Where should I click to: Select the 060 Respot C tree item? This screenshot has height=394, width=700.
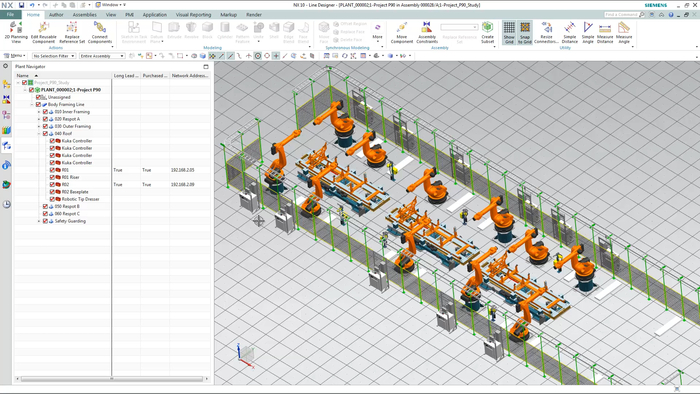[67, 214]
